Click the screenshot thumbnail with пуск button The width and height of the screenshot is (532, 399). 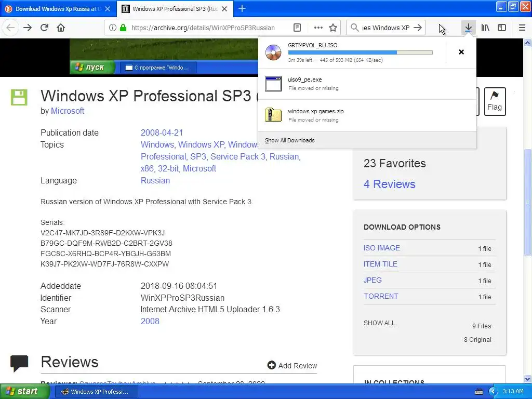[x=164, y=56]
